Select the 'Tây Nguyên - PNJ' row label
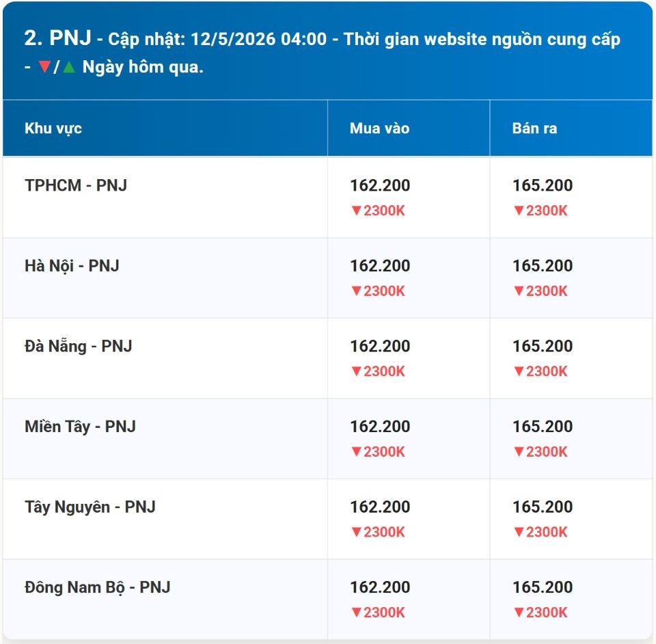The height and width of the screenshot is (644, 656). coord(90,507)
